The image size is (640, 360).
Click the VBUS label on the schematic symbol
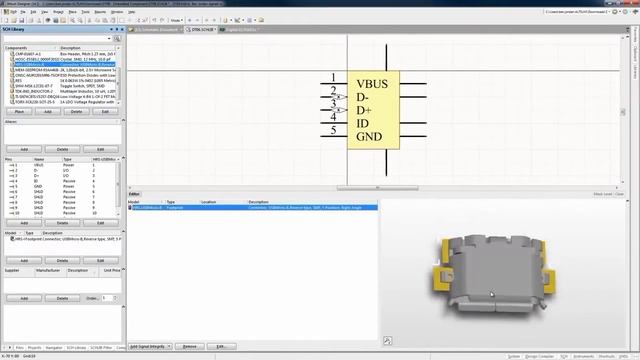[x=372, y=84]
